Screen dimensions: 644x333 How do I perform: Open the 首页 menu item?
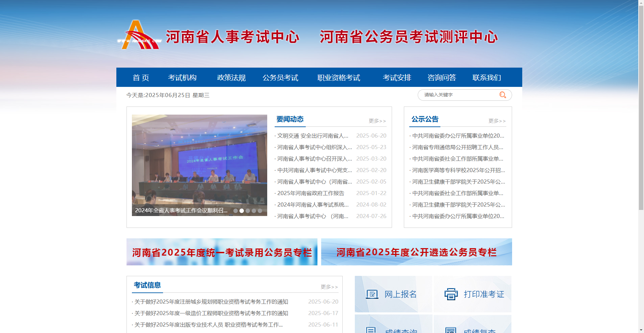(142, 77)
